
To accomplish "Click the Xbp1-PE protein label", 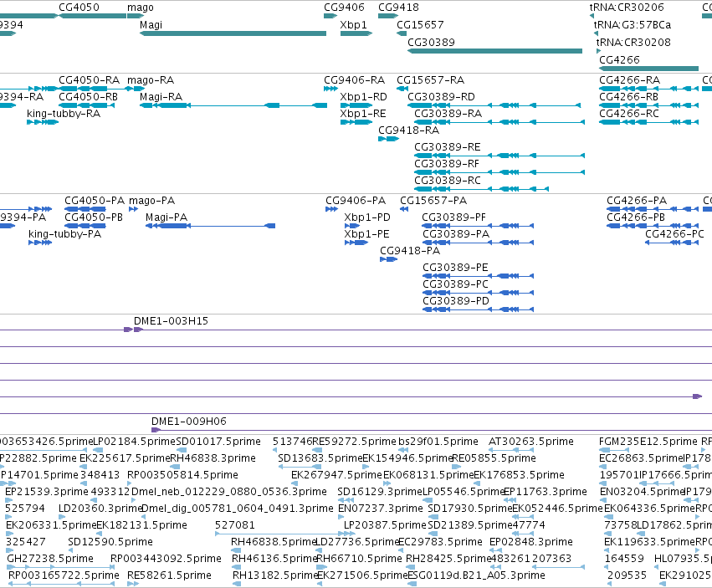I will [366, 234].
